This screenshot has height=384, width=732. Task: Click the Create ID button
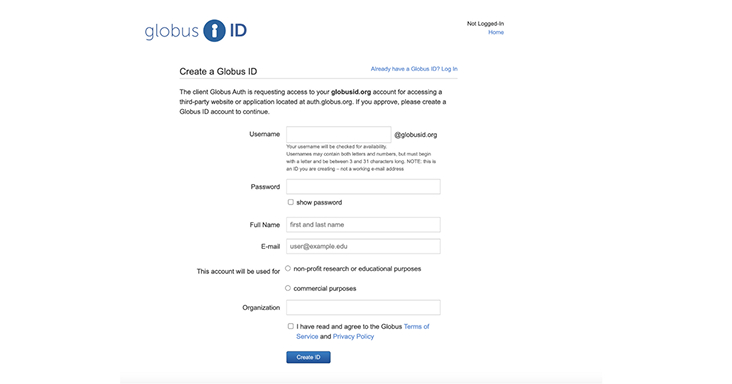pos(308,357)
